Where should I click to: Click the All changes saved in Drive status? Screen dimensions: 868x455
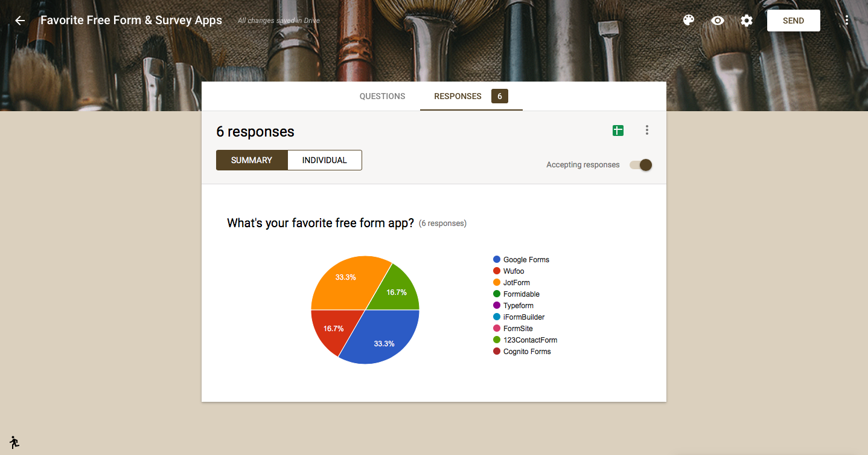tap(279, 21)
